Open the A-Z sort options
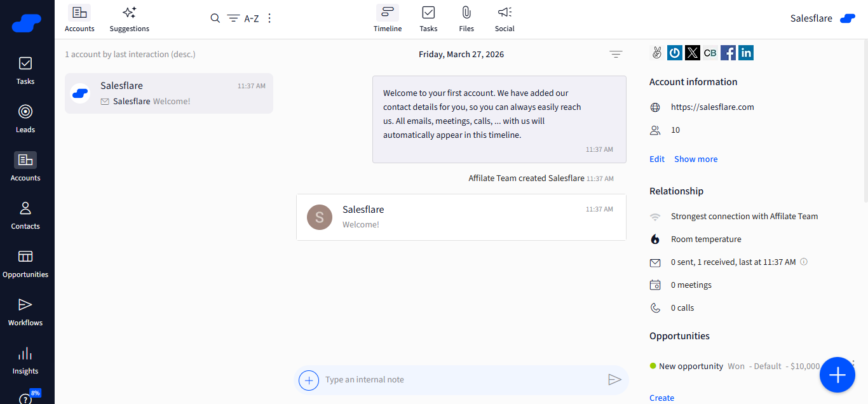This screenshot has height=404, width=868. click(x=252, y=18)
